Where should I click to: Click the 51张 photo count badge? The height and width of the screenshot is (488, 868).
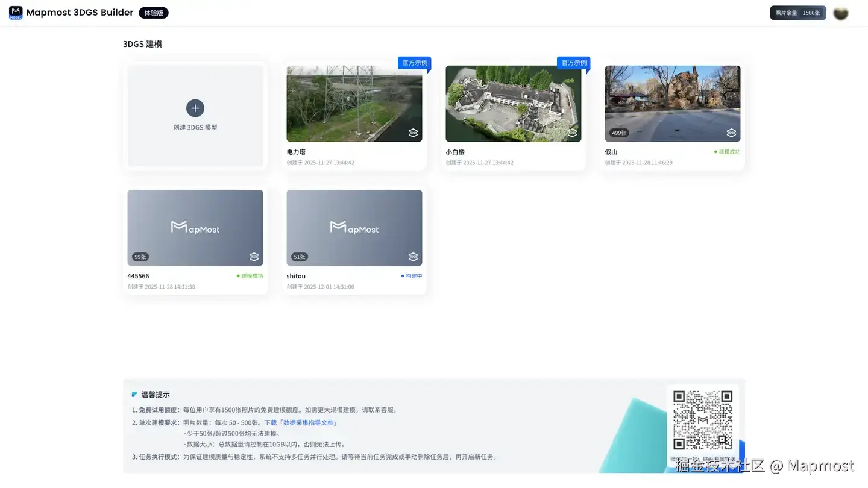click(x=300, y=257)
